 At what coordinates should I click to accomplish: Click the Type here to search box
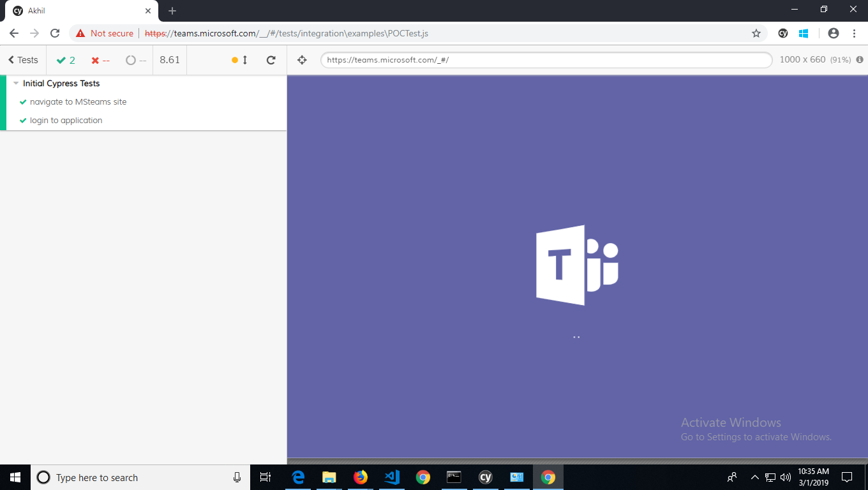coord(139,477)
